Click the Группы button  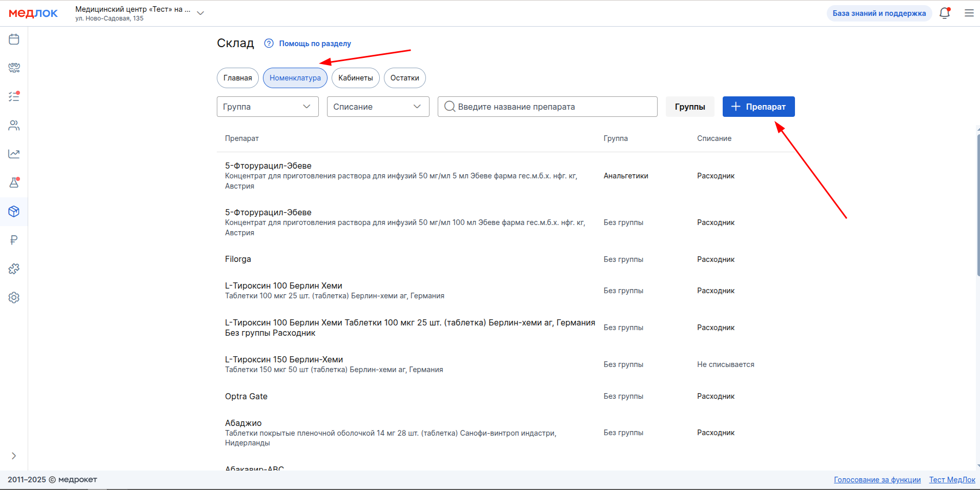[x=690, y=107]
